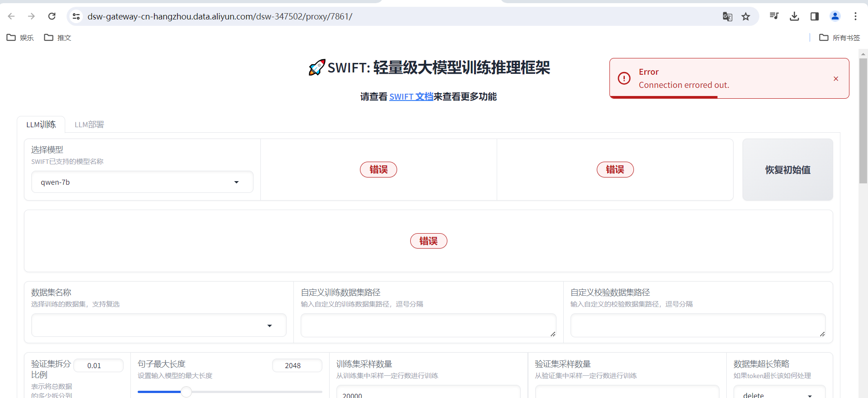Click the 验证集拆分比例 0.01 value box

(98, 365)
